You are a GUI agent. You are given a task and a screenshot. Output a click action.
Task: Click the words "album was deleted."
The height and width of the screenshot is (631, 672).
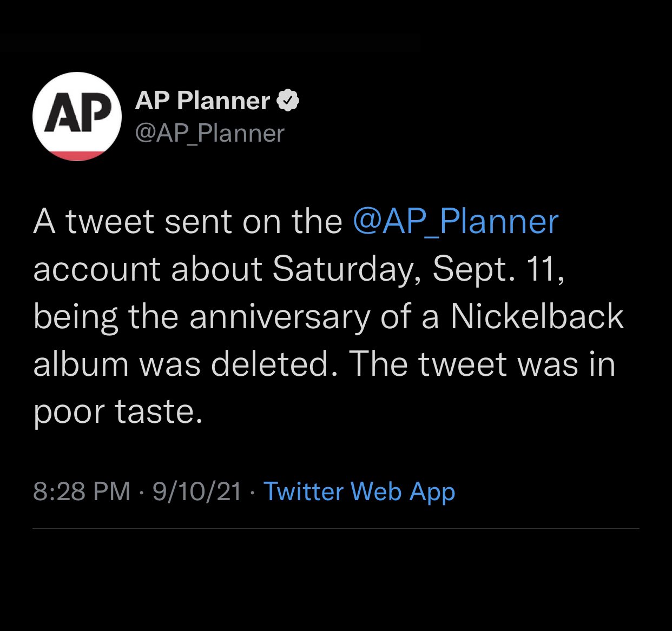click(181, 364)
